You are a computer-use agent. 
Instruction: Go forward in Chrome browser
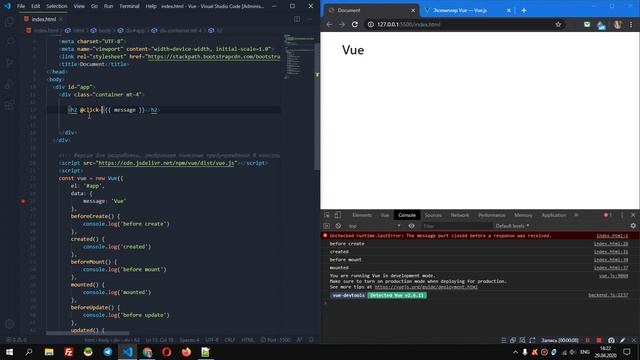[x=342, y=24]
